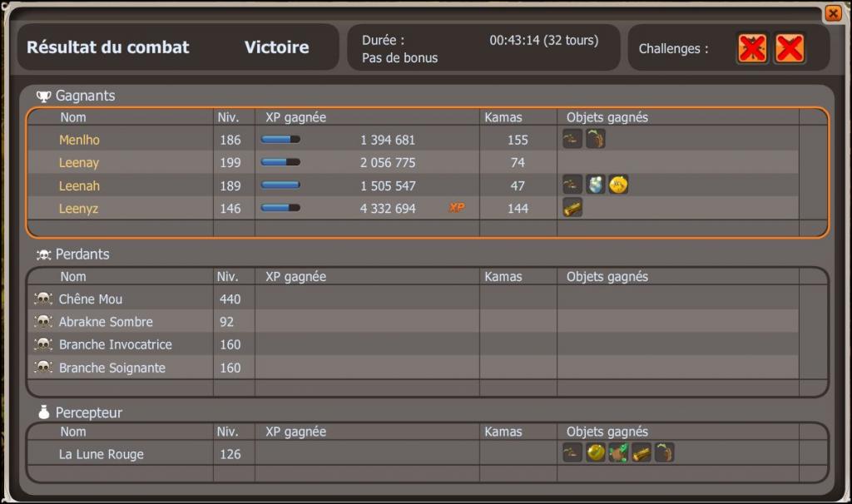This screenshot has height=504, width=852.
Task: Click Leenyz's XP progress bar
Action: pyautogui.click(x=280, y=207)
